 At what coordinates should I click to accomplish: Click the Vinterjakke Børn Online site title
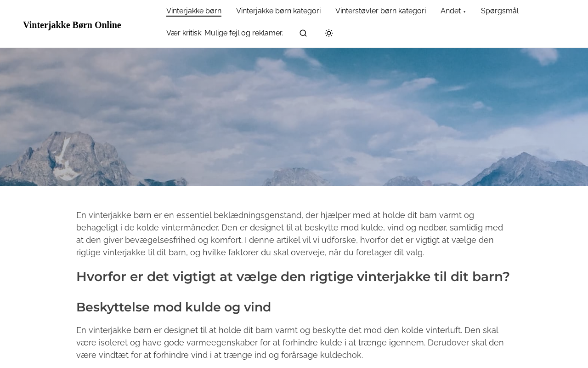click(x=72, y=25)
